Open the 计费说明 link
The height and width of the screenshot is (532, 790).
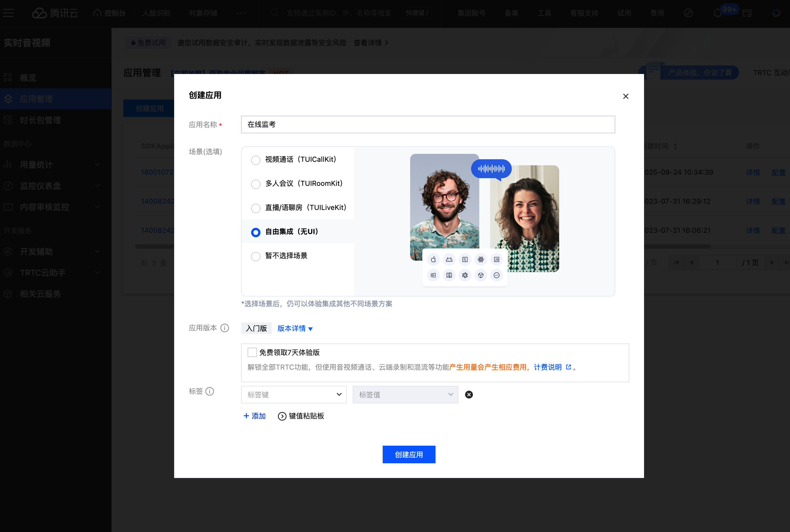click(548, 367)
